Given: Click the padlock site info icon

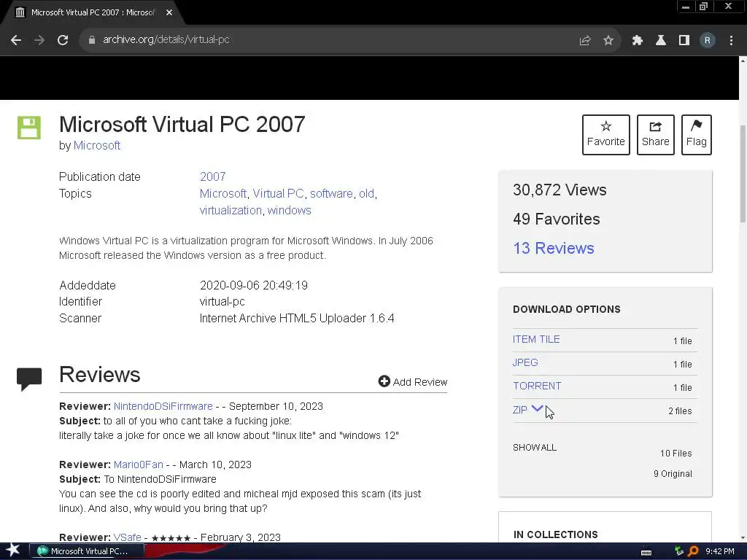Looking at the screenshot, I should click(x=92, y=40).
